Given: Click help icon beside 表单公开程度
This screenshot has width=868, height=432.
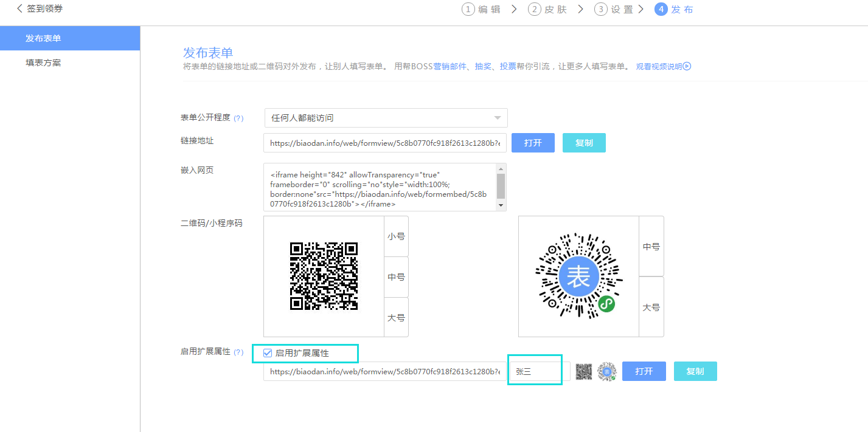Looking at the screenshot, I should coord(238,118).
